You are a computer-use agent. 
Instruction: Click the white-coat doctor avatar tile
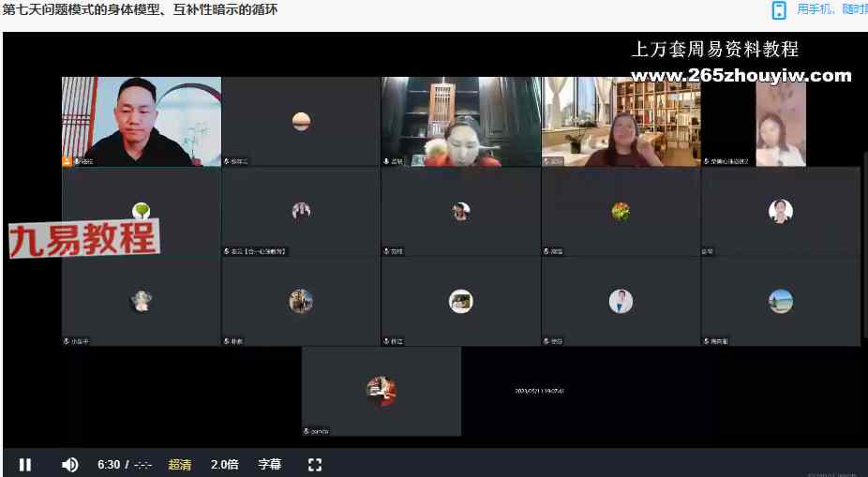coord(621,301)
